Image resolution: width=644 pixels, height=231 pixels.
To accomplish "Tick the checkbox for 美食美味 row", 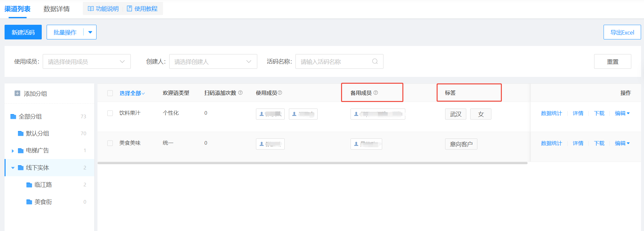I will pyautogui.click(x=110, y=143).
